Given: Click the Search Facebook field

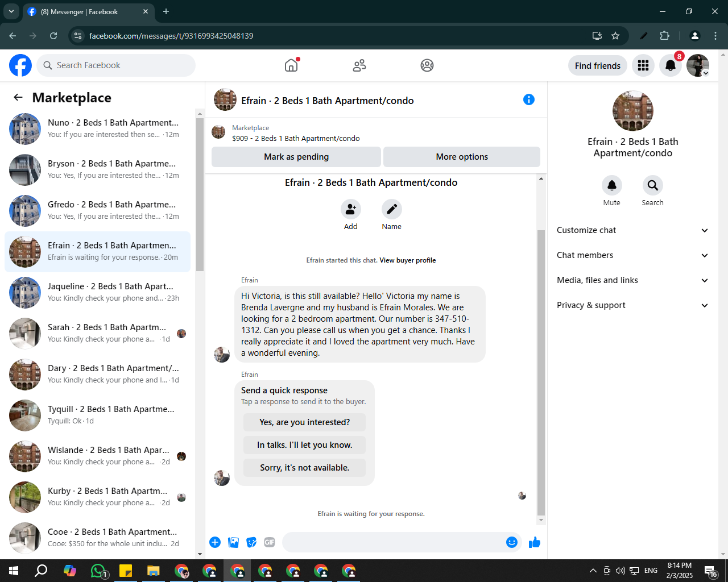Looking at the screenshot, I should (x=116, y=65).
